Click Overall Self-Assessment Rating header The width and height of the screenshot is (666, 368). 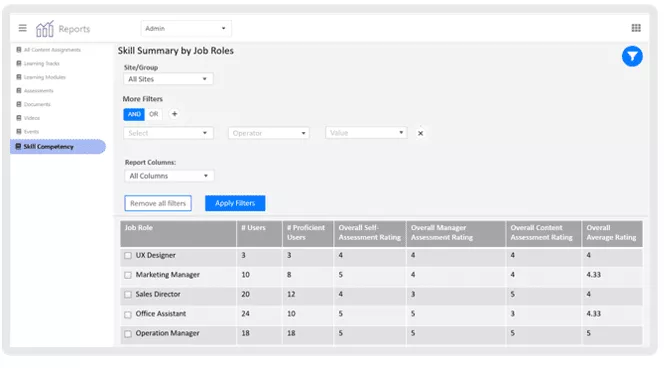(x=370, y=234)
